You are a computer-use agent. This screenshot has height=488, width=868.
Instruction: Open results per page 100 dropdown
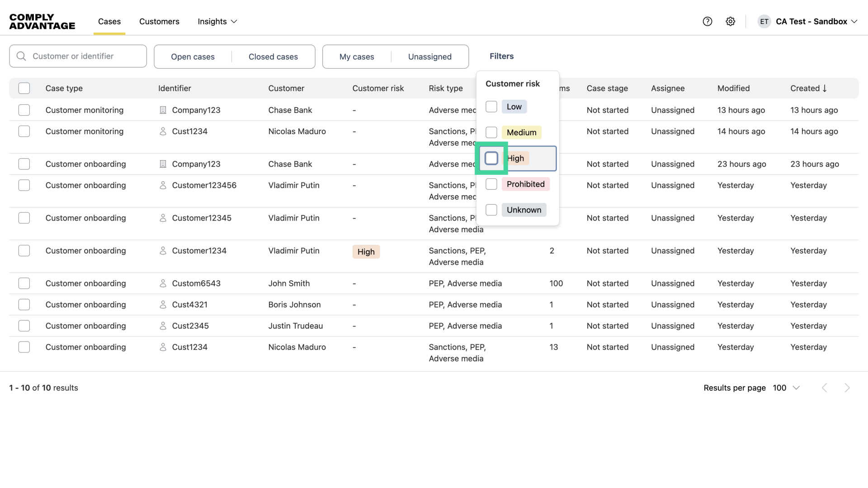click(x=786, y=388)
